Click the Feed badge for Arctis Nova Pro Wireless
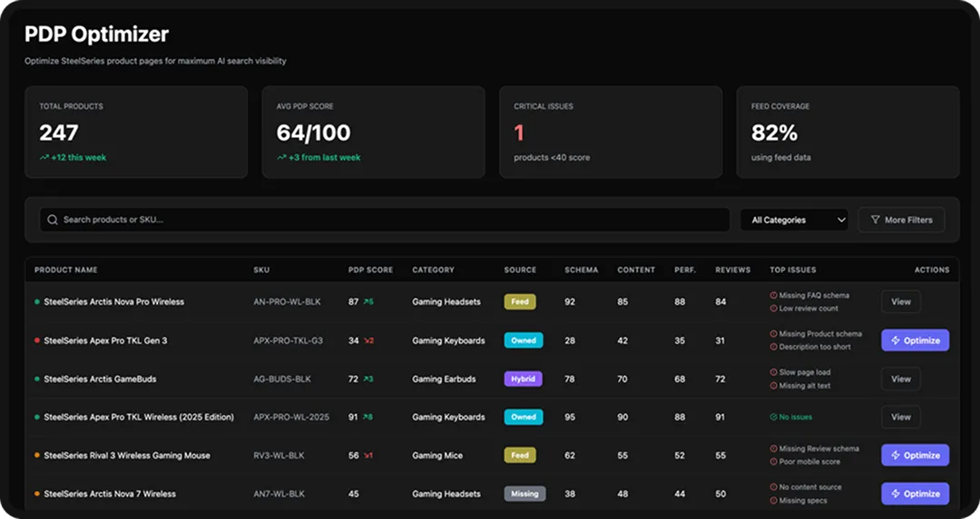Image resolution: width=980 pixels, height=519 pixels. pos(520,301)
